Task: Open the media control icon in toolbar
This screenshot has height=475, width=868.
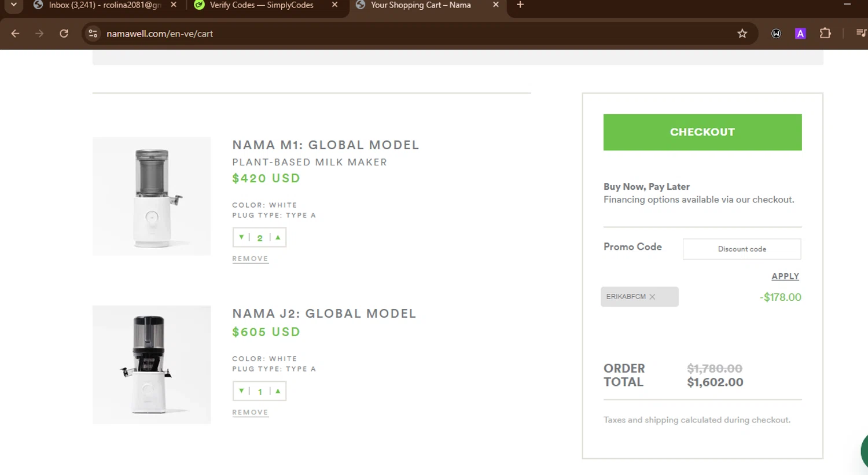Action: [861, 34]
